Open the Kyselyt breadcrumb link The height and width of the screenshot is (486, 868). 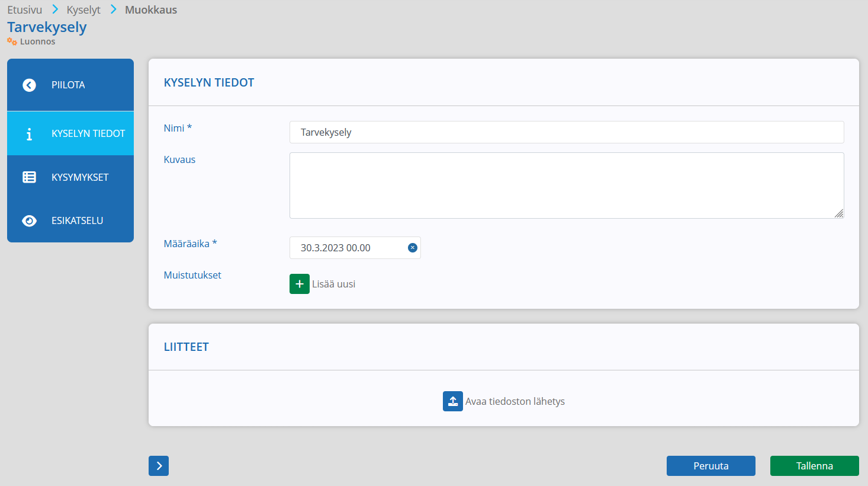click(83, 9)
